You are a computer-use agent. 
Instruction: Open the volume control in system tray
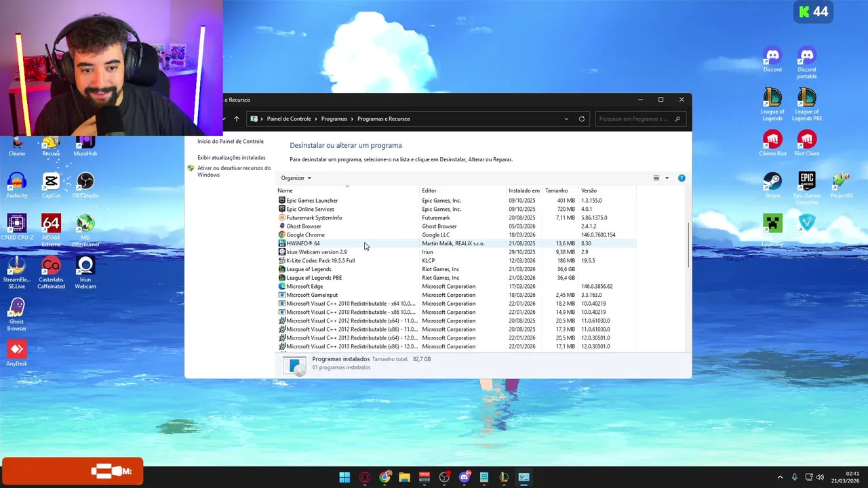[820, 477]
